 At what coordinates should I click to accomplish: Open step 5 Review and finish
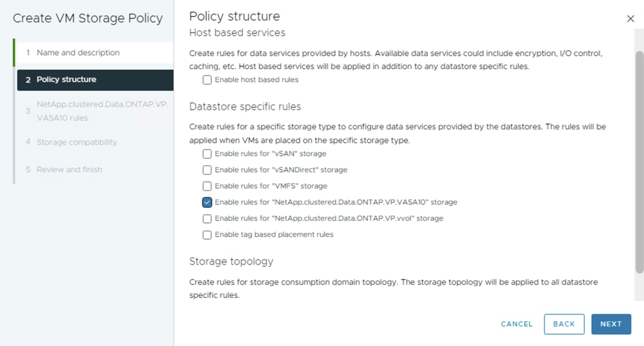point(69,170)
